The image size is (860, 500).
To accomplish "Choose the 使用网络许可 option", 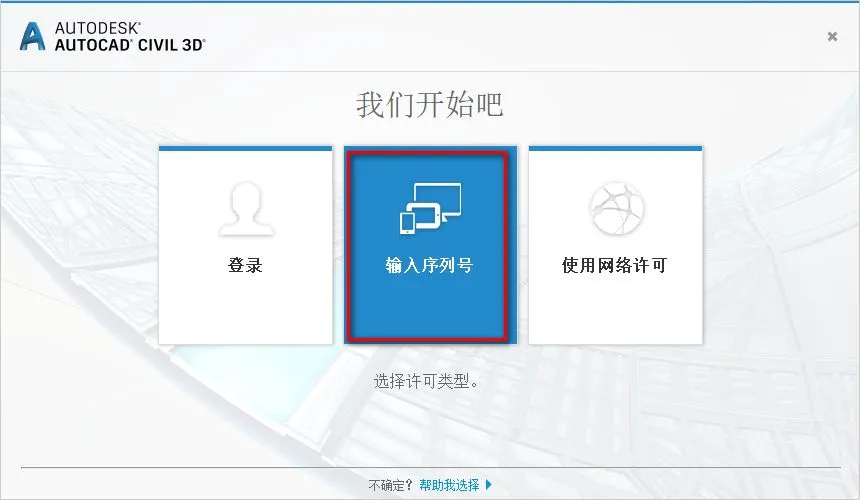I will [615, 245].
